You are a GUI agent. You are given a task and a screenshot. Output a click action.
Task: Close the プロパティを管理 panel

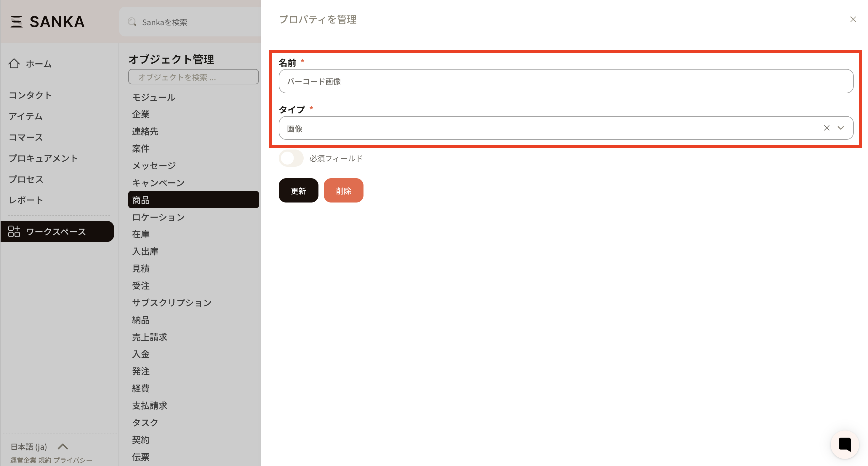click(x=853, y=20)
